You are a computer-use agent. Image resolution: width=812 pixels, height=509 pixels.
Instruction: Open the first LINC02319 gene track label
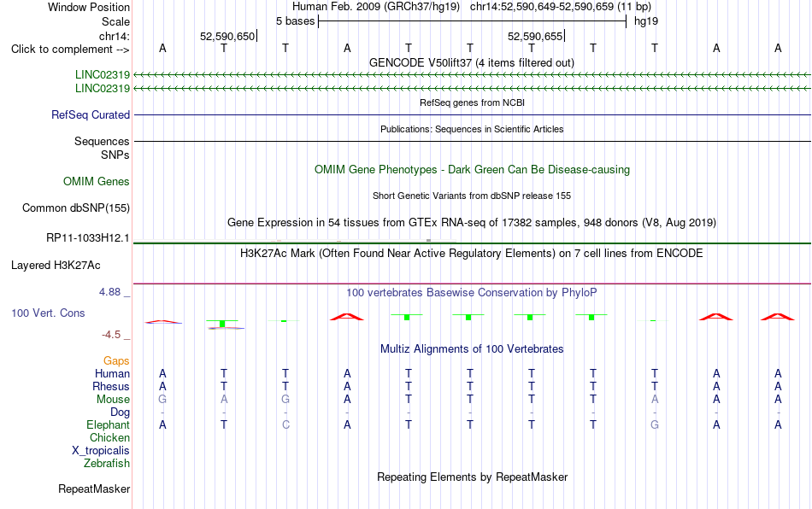(x=103, y=74)
